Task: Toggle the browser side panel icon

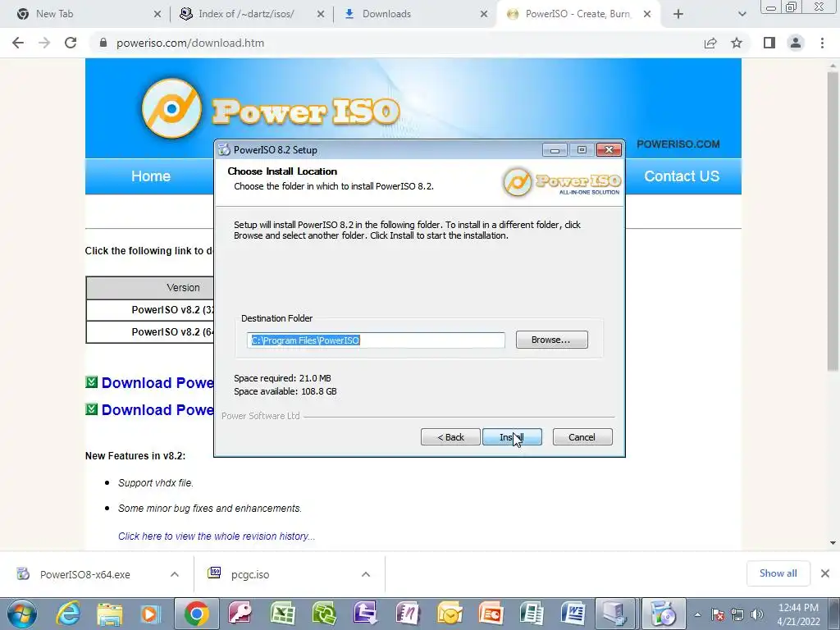Action: pyautogui.click(x=769, y=43)
